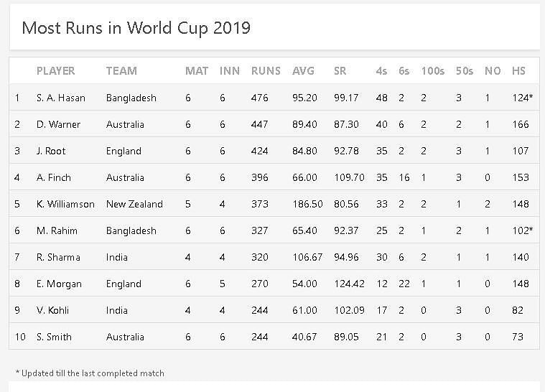
Task: Open A. Finch player entry
Action: (x=54, y=177)
